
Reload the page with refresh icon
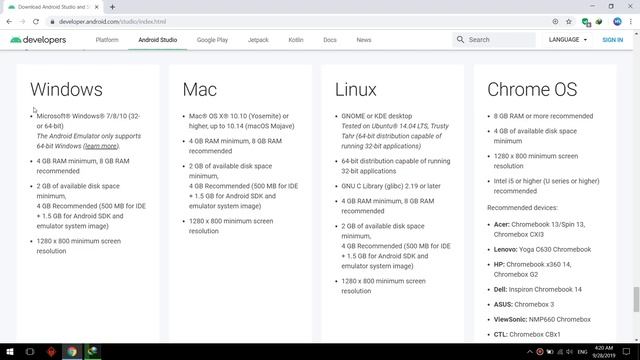coord(36,22)
